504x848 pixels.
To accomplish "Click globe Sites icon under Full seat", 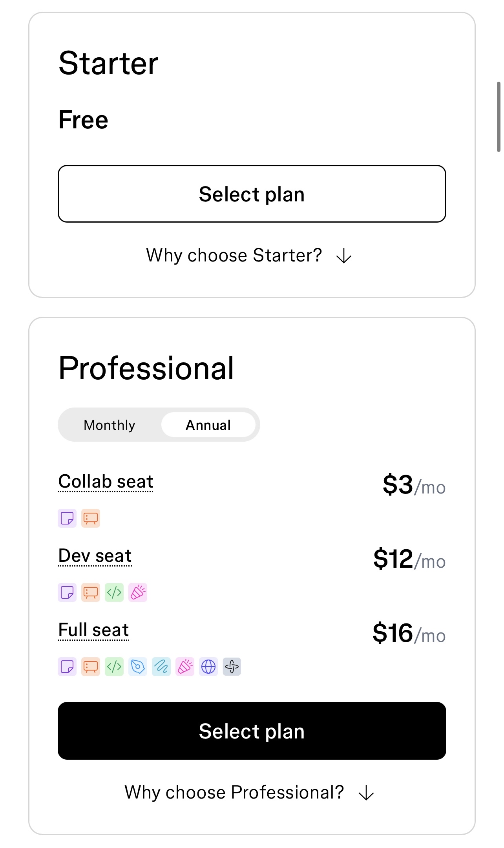I will (208, 667).
